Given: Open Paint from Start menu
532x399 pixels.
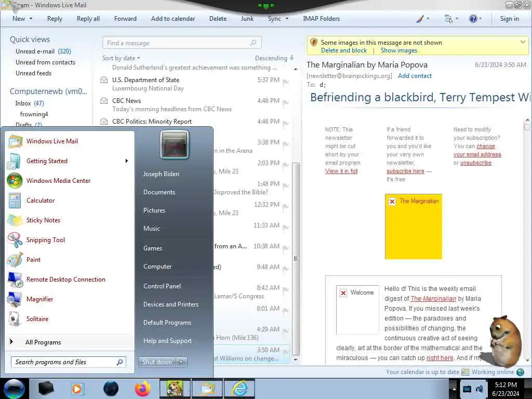Looking at the screenshot, I should pyautogui.click(x=33, y=260).
